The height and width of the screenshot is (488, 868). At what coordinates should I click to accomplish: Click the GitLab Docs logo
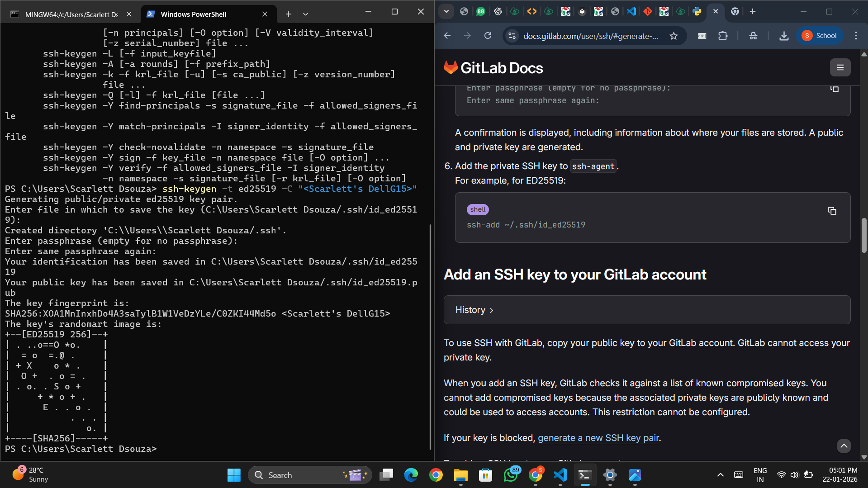pos(493,68)
